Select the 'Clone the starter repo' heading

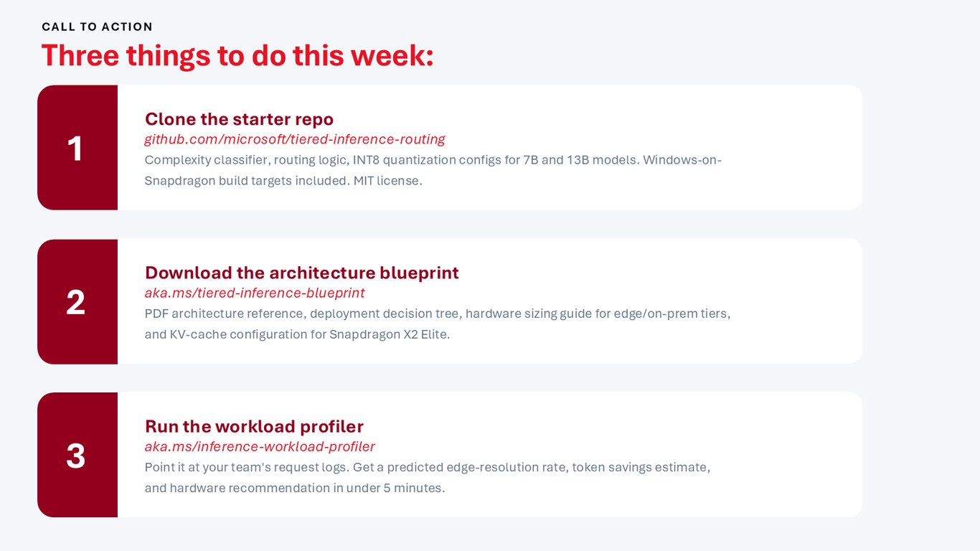coord(239,119)
